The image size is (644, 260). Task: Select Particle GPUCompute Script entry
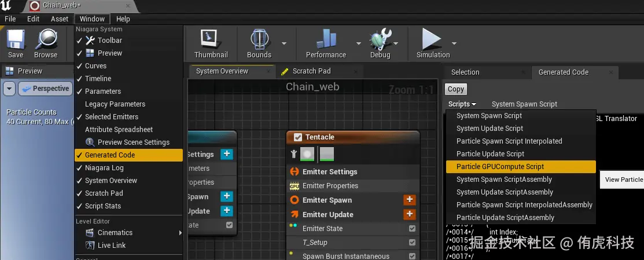click(x=521, y=166)
